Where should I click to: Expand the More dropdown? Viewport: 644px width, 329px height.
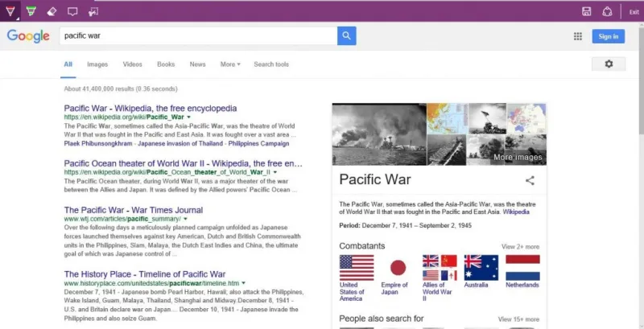(x=230, y=64)
